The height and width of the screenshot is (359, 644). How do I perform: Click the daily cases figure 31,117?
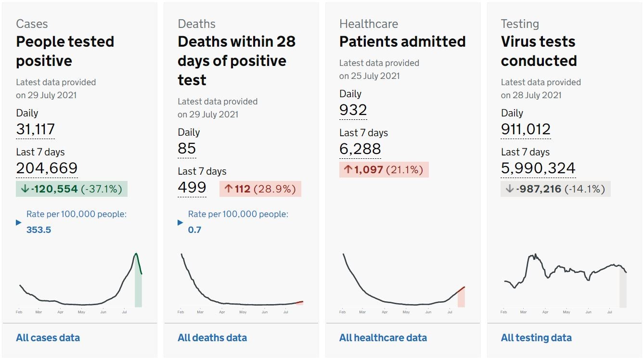(x=36, y=129)
